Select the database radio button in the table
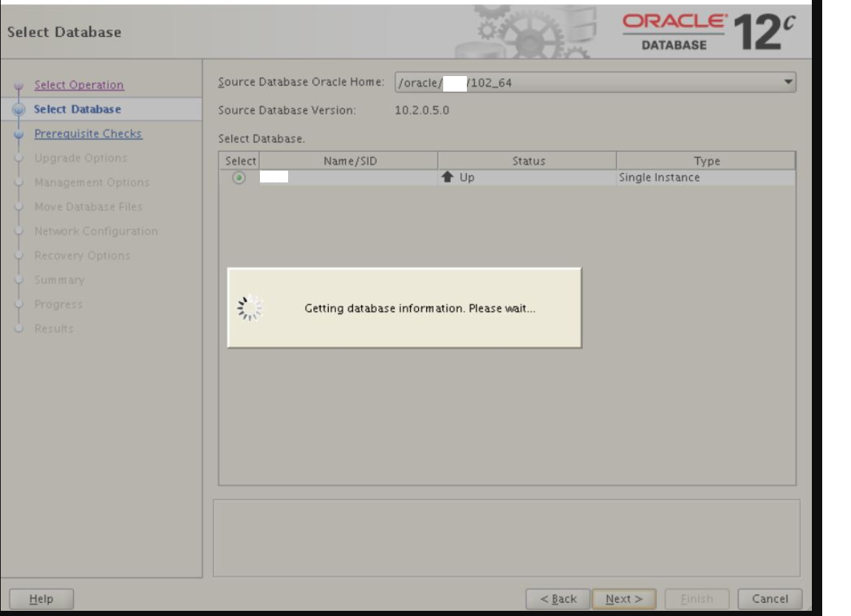This screenshot has width=851, height=616. coord(239,177)
